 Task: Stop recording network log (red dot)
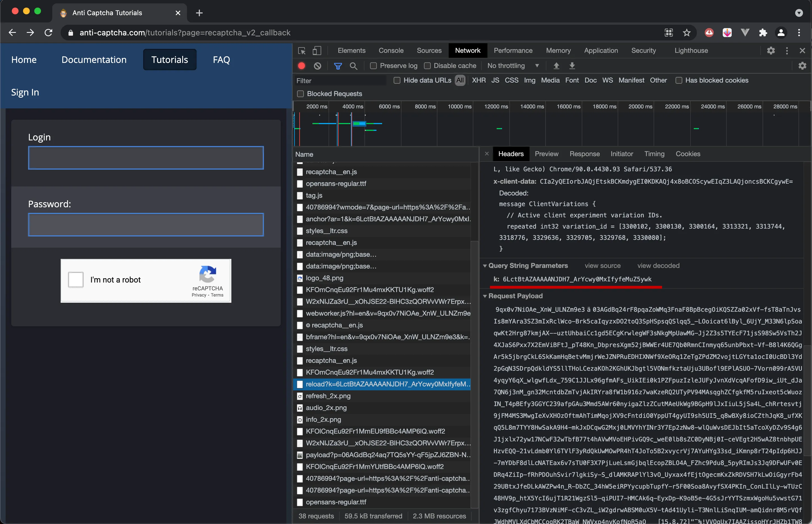click(x=301, y=66)
